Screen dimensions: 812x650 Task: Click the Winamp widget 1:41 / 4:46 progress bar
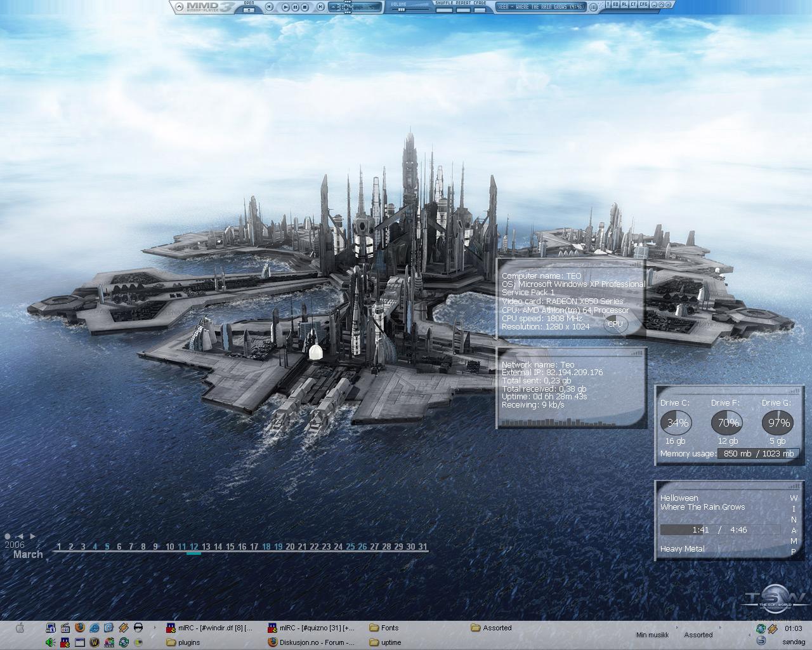point(720,529)
